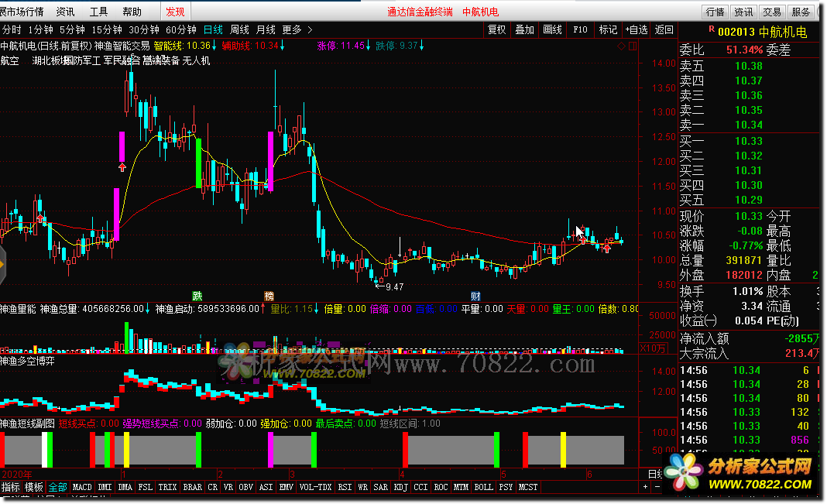827x504 pixels.
Task: Click the down arrow after 量比 1.15
Action: click(317, 308)
